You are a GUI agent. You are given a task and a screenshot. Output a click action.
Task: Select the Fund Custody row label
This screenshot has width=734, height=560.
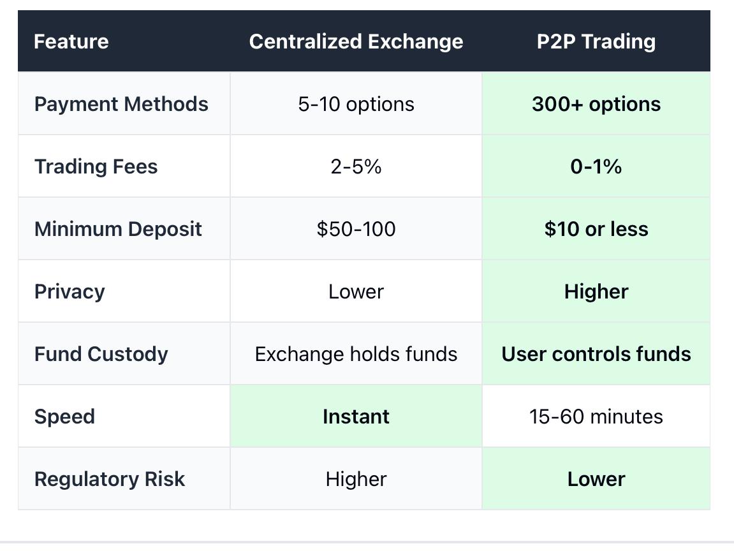101,354
